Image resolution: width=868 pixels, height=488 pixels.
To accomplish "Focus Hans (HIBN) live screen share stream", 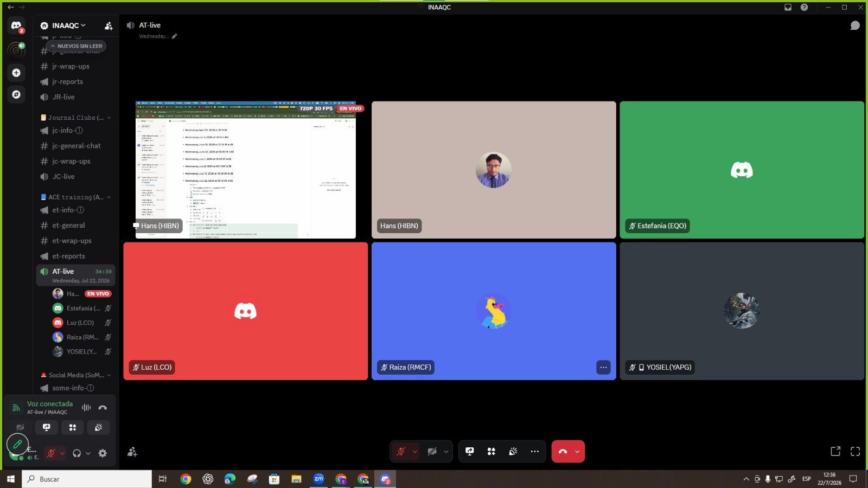I will tap(246, 170).
